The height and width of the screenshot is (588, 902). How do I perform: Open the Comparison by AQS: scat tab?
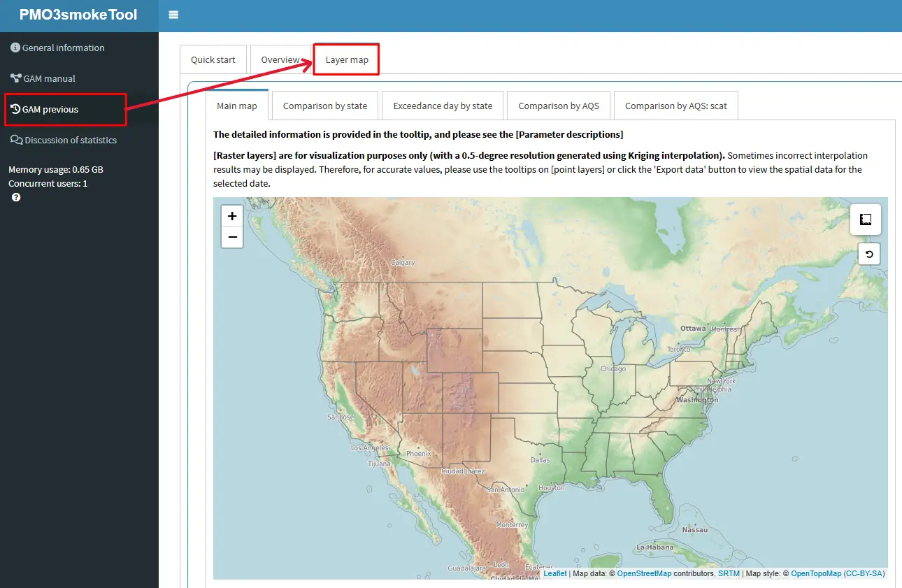[675, 106]
